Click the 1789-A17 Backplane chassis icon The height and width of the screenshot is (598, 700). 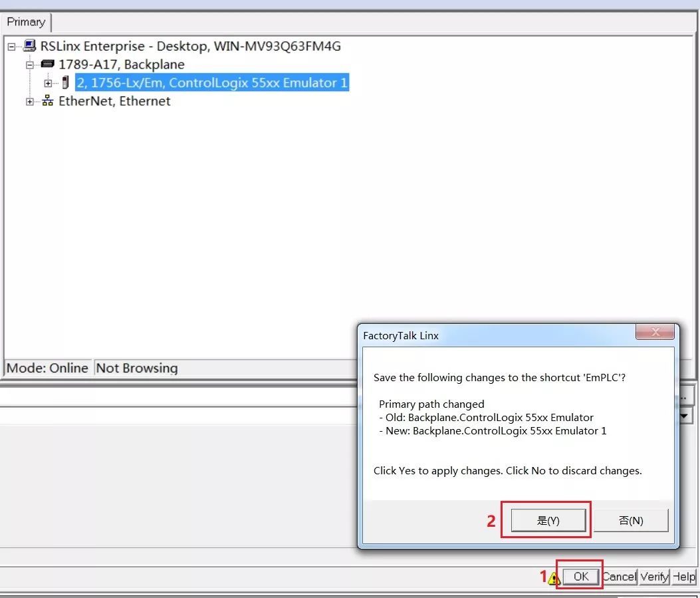coord(47,64)
